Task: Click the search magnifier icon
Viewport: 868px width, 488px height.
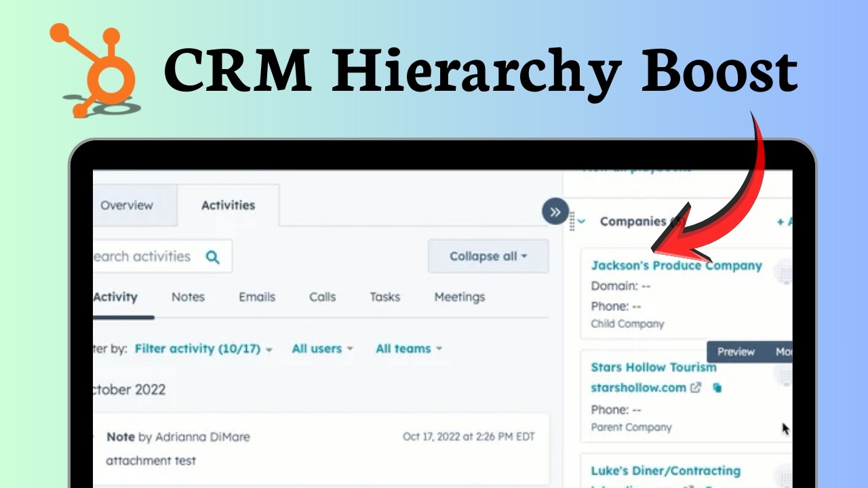Action: pyautogui.click(x=213, y=257)
